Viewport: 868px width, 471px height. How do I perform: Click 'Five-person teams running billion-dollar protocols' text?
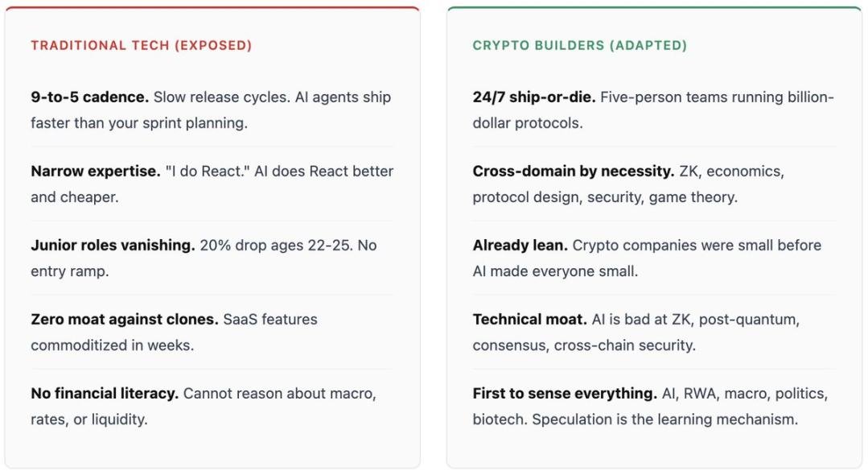(x=716, y=97)
